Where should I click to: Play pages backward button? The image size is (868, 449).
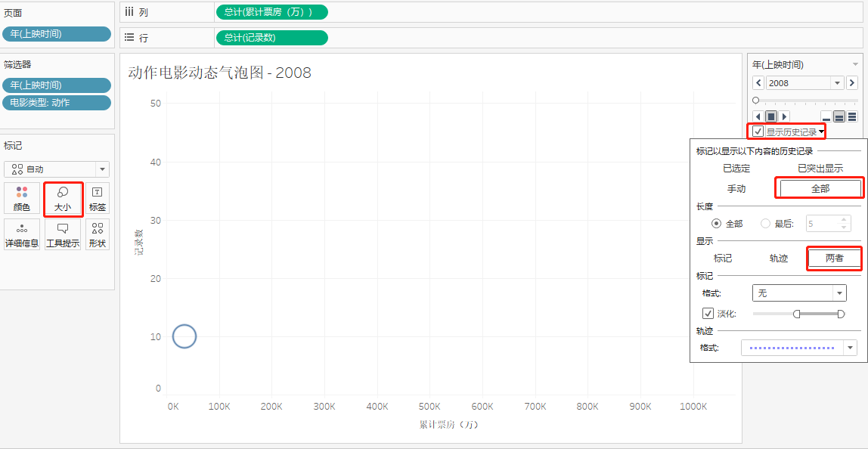click(x=758, y=116)
